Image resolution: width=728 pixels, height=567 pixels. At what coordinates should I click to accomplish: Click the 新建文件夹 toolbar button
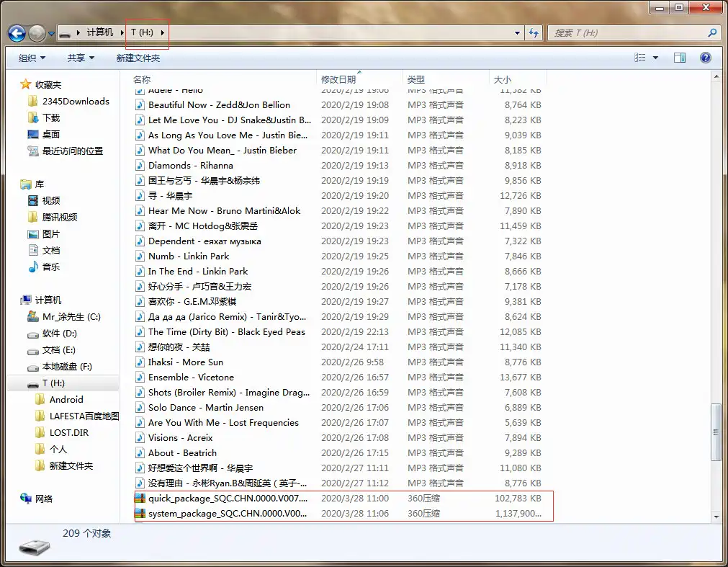point(138,58)
